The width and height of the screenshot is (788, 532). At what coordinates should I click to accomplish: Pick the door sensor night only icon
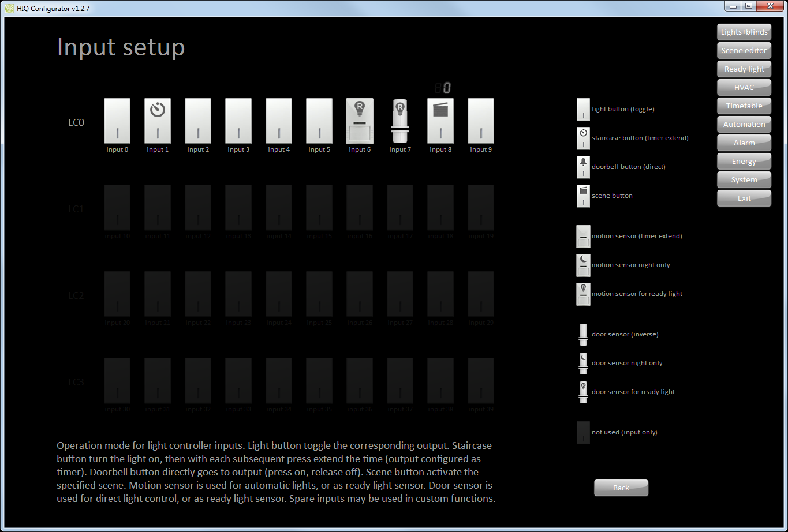coord(583,363)
